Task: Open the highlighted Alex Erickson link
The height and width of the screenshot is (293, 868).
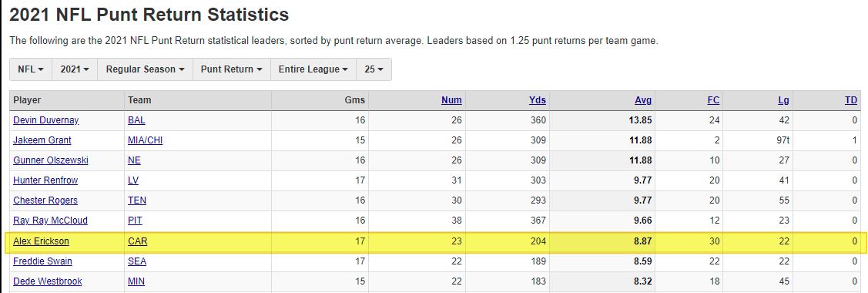Action: coord(41,241)
